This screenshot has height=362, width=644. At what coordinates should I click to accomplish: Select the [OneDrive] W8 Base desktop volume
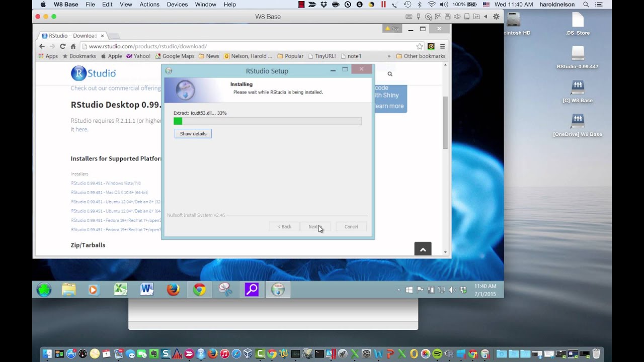pyautogui.click(x=578, y=125)
